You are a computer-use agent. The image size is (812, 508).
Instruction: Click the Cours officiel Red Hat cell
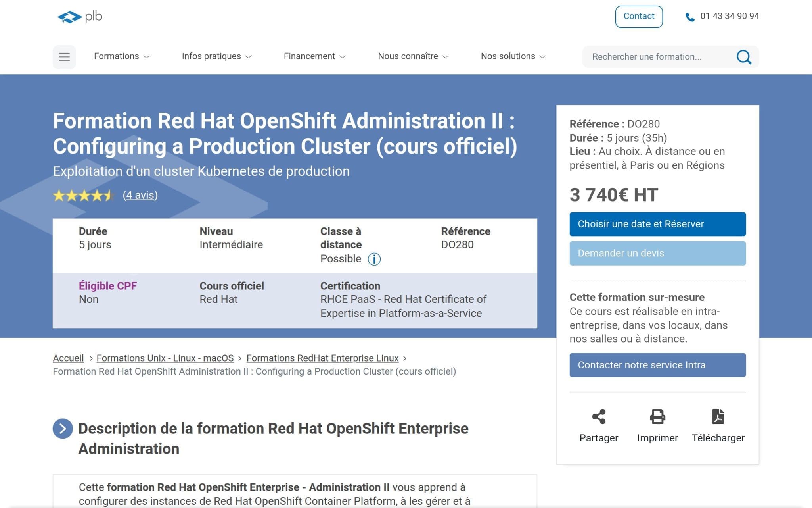[x=232, y=292]
